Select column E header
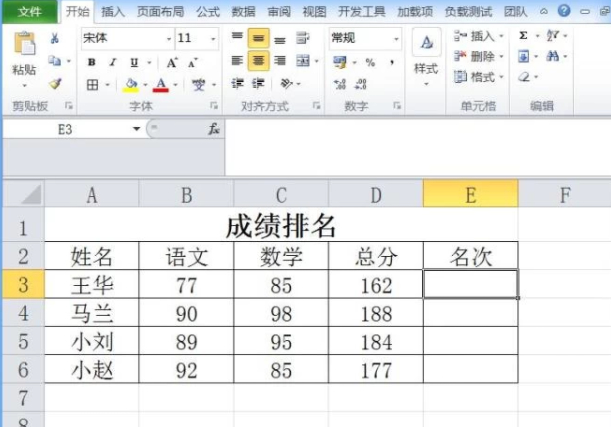Viewport: 611px width, 427px height. [x=470, y=194]
